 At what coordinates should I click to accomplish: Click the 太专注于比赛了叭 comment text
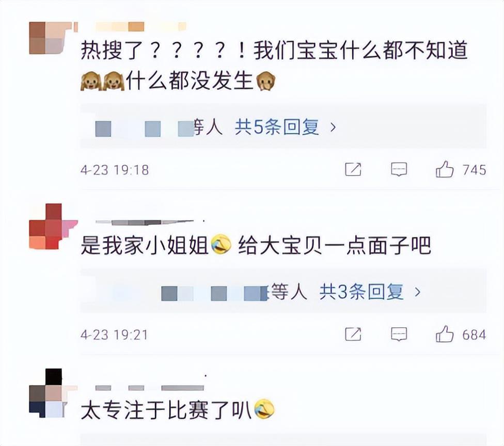pos(178,410)
